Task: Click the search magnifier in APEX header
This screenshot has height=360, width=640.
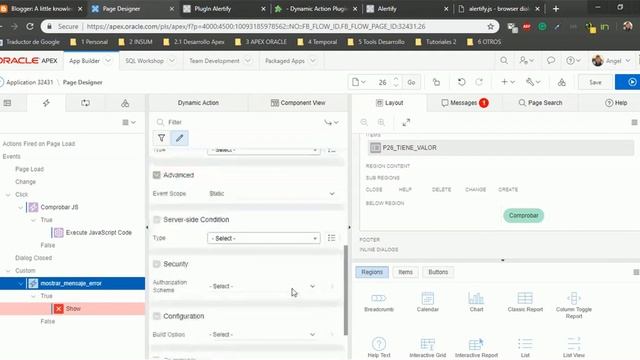Action: [x=504, y=61]
